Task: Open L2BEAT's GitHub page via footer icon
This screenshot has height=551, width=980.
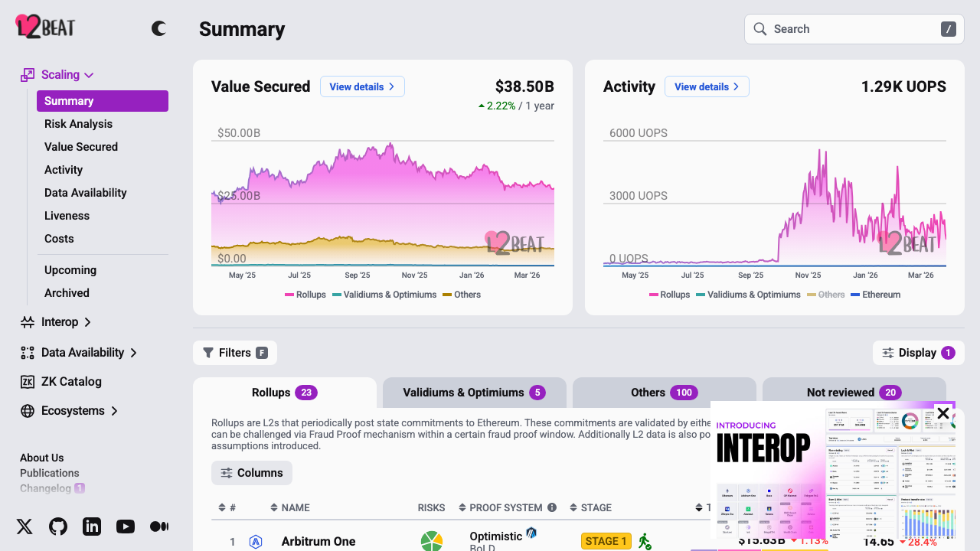Action: [58, 526]
